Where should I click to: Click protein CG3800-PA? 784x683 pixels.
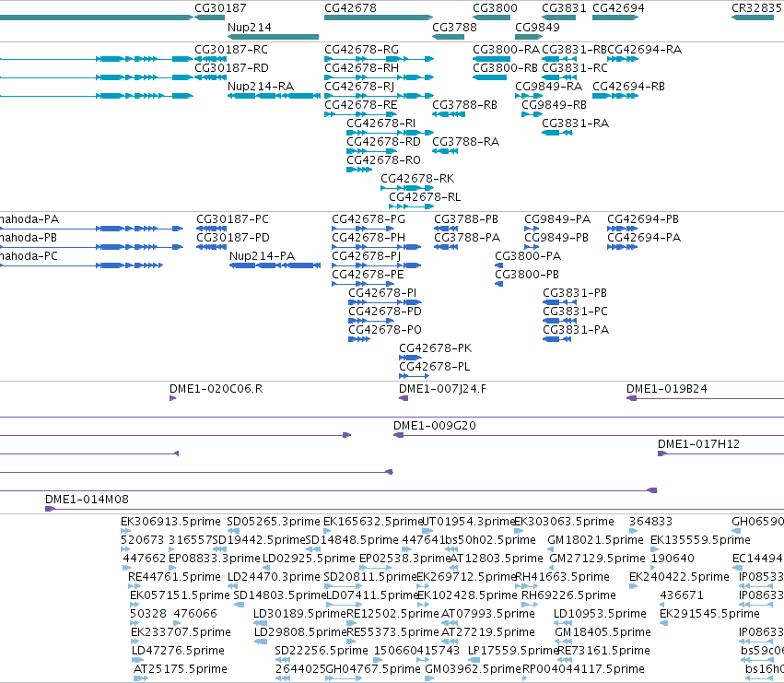coord(528,256)
